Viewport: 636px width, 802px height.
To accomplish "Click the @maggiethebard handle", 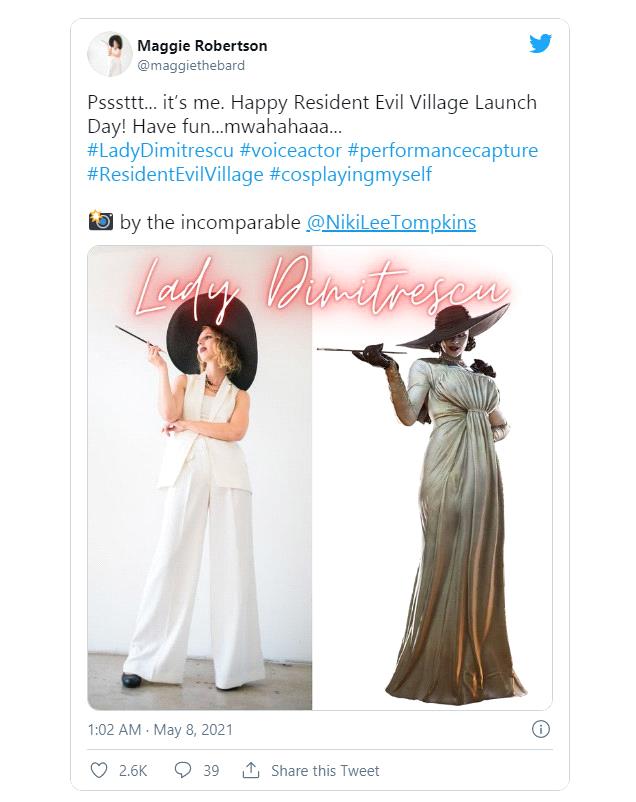I will coord(191,65).
